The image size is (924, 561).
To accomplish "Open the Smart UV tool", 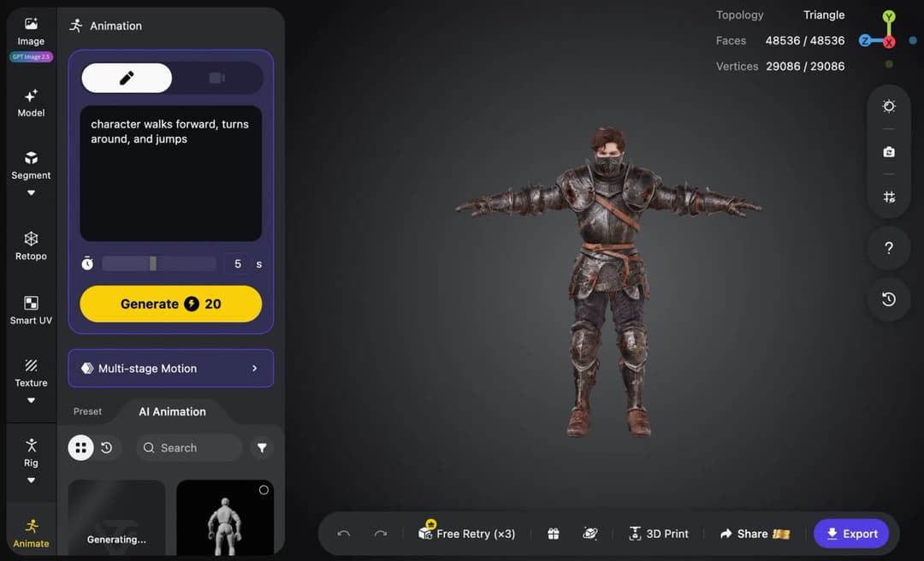I will [31, 310].
